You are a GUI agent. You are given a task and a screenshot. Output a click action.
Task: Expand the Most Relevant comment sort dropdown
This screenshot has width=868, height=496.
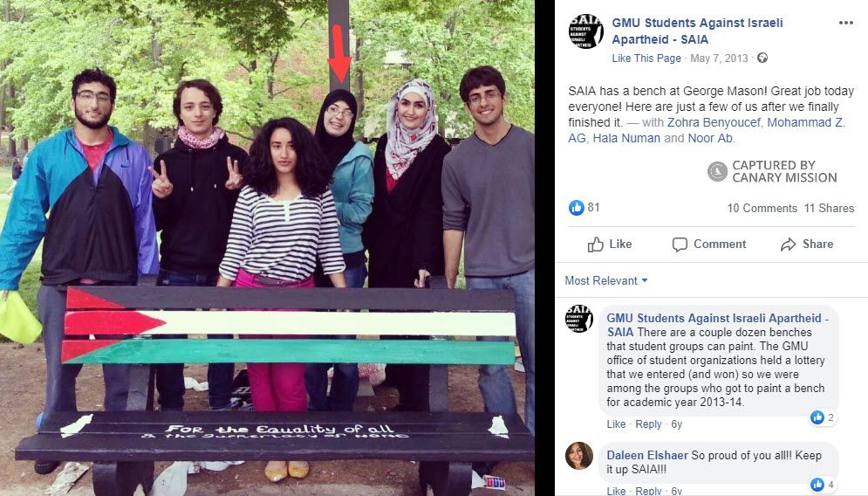(606, 281)
